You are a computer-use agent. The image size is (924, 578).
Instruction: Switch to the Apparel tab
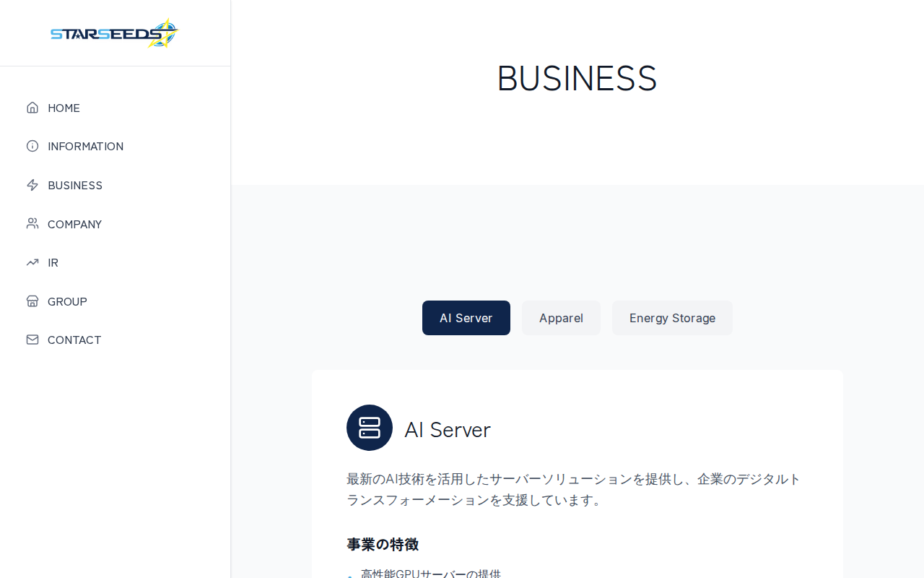[x=561, y=318]
